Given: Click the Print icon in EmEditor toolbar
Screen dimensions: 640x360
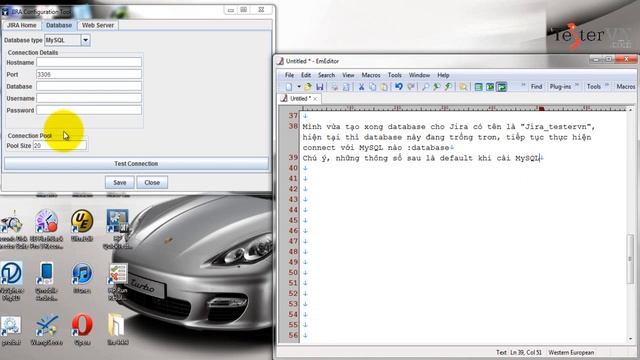Looking at the screenshot, I should tap(334, 87).
